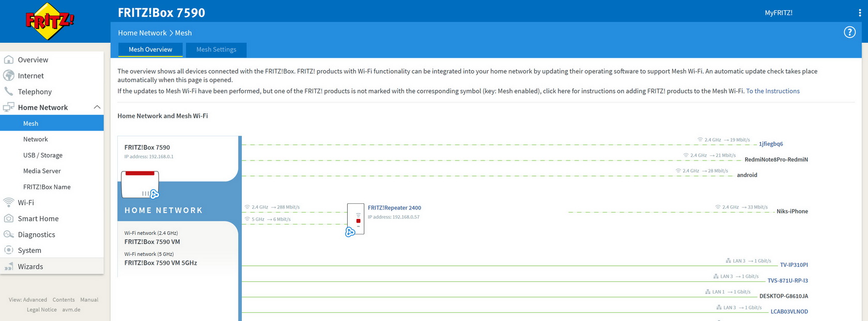Click the Diagnostics icon
This screenshot has height=321, width=868.
[x=9, y=234]
